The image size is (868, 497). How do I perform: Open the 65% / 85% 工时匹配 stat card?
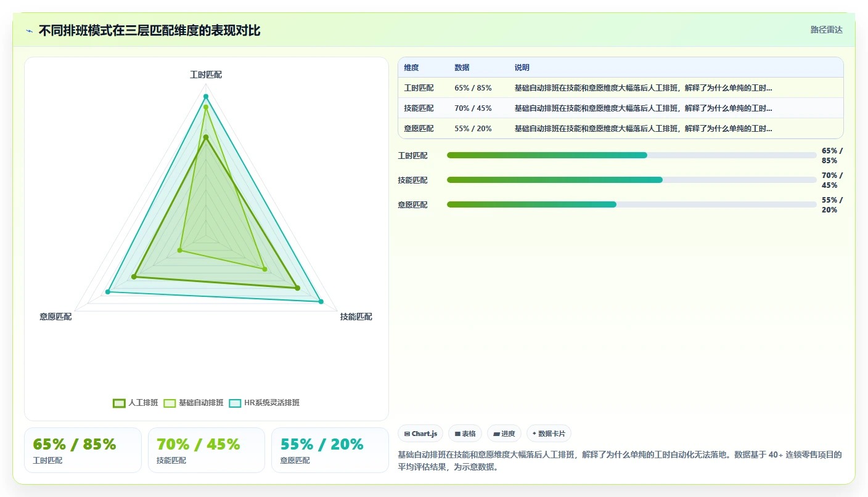(83, 450)
